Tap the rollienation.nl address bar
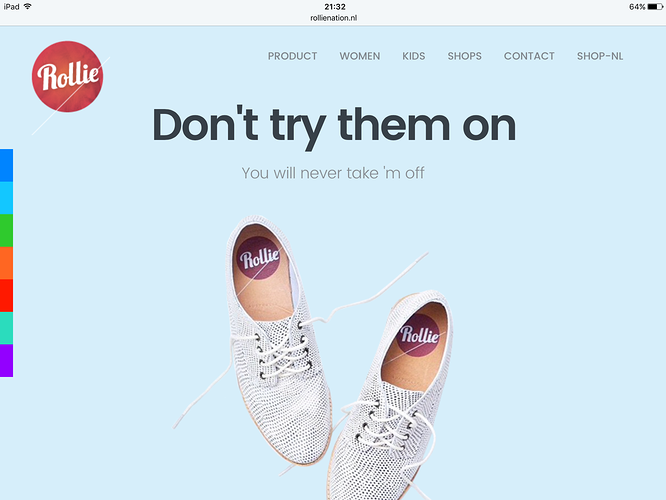Viewport: 666px width, 500px height. pyautogui.click(x=333, y=18)
